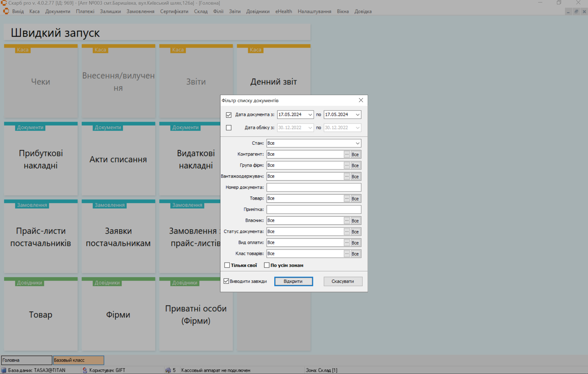Switch to the Базовый класс window tab
This screenshot has height=374, width=588.
coord(78,360)
